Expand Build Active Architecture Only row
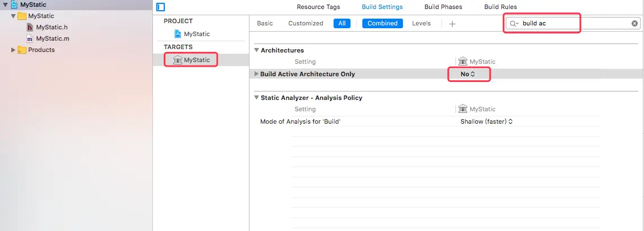The image size is (644, 231). [257, 74]
